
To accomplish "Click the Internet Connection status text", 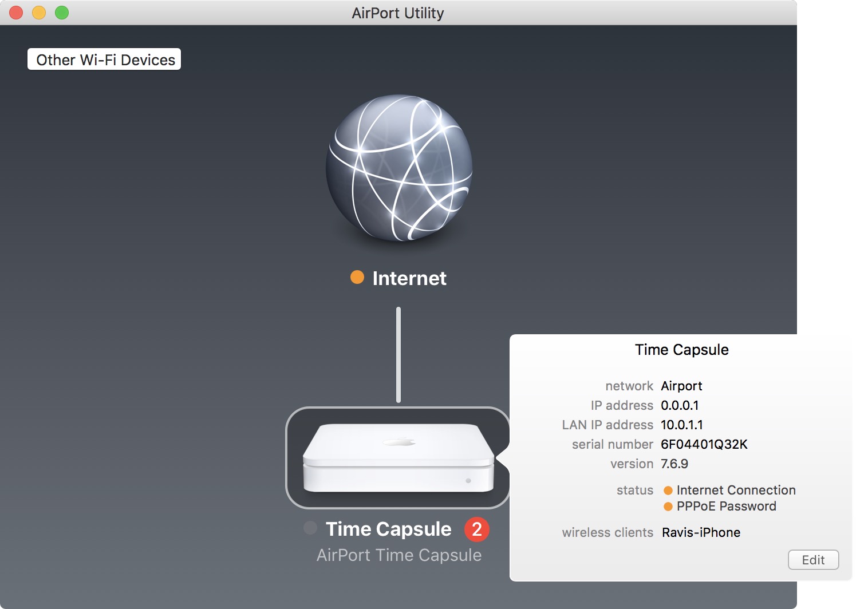I will click(736, 491).
